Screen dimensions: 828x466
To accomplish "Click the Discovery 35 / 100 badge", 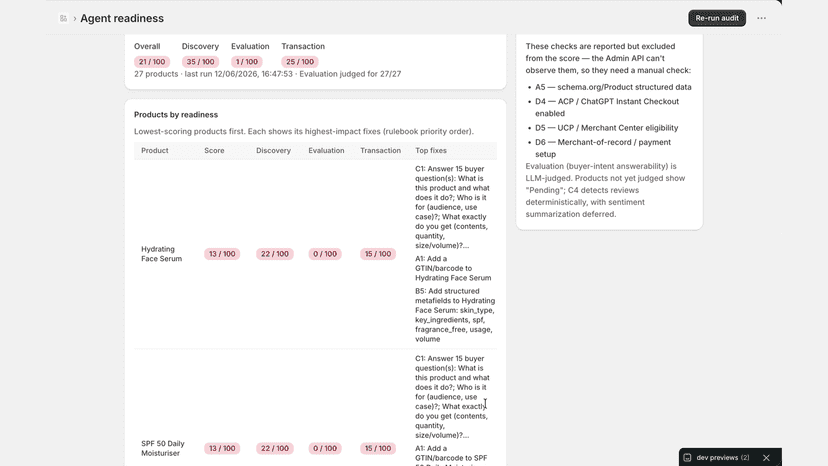I will click(x=200, y=62).
